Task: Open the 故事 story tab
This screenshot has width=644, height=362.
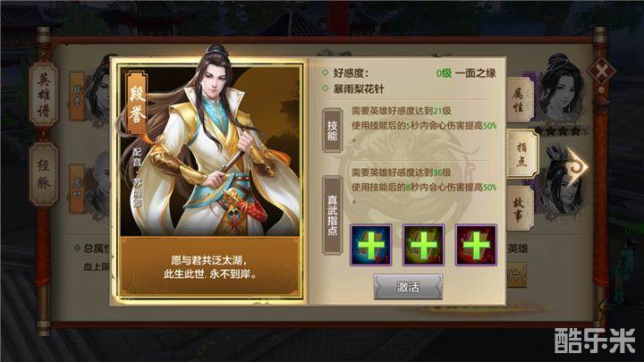Action: point(520,208)
